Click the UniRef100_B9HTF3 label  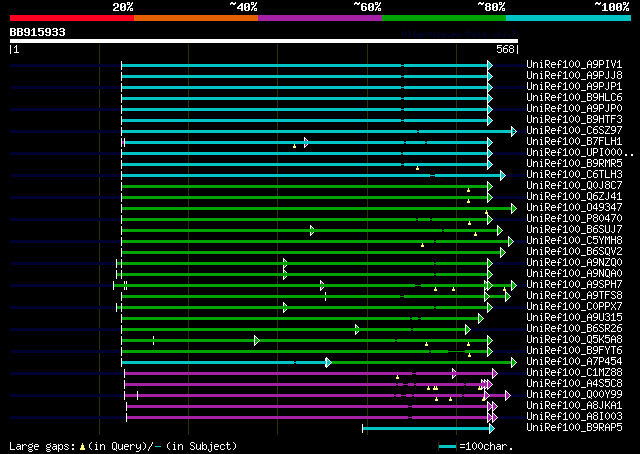point(574,120)
